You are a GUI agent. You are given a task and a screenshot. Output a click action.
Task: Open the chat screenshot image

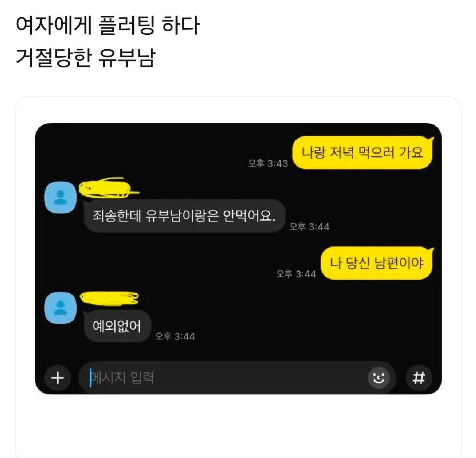(238, 259)
